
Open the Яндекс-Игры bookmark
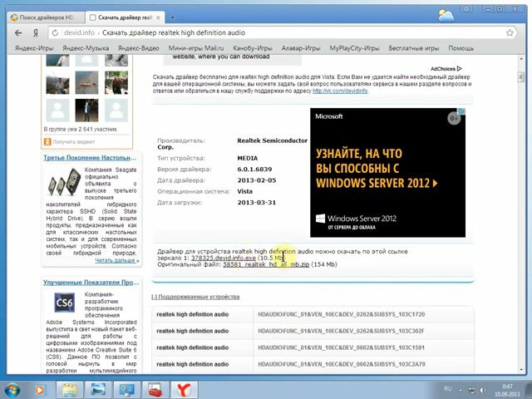[34, 48]
